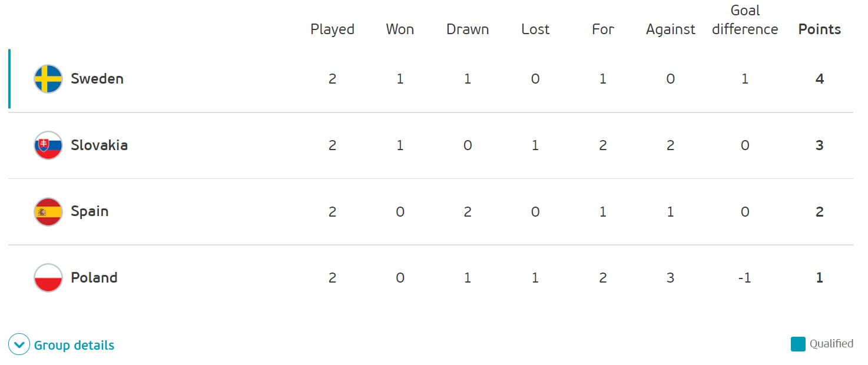Image resolution: width=868 pixels, height=365 pixels.
Task: Click Sweden's points value 4
Action: pyautogui.click(x=820, y=79)
